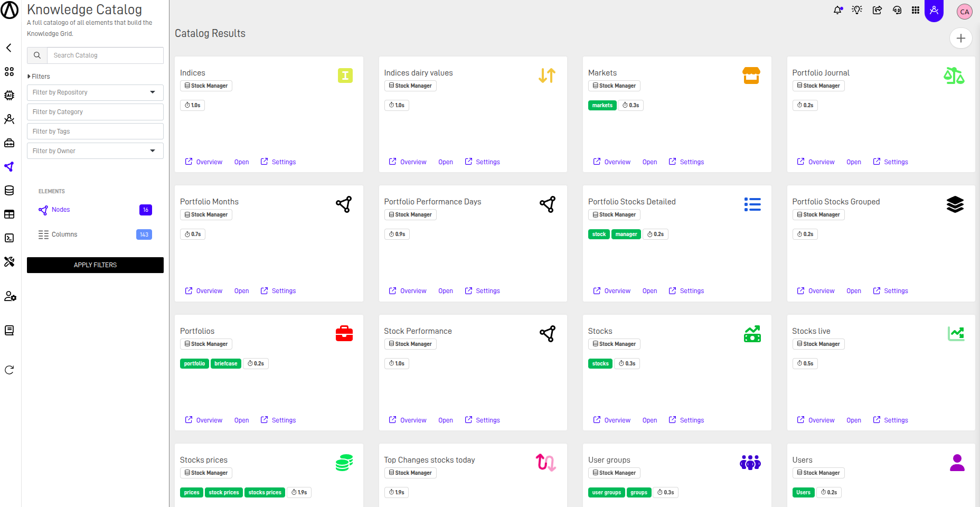Click the Stocks card money icon

click(x=752, y=334)
